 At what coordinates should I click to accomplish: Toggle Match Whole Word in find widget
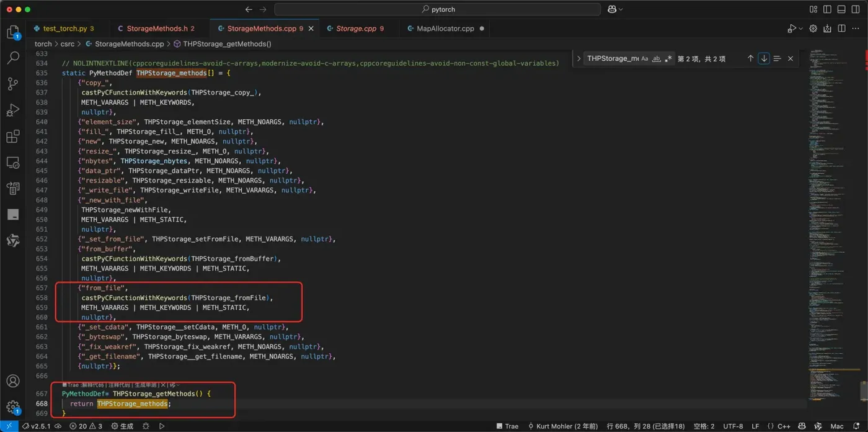pos(657,58)
